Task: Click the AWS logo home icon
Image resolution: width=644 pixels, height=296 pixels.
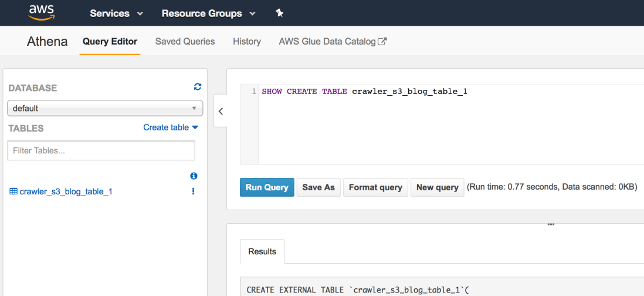Action: pos(41,13)
